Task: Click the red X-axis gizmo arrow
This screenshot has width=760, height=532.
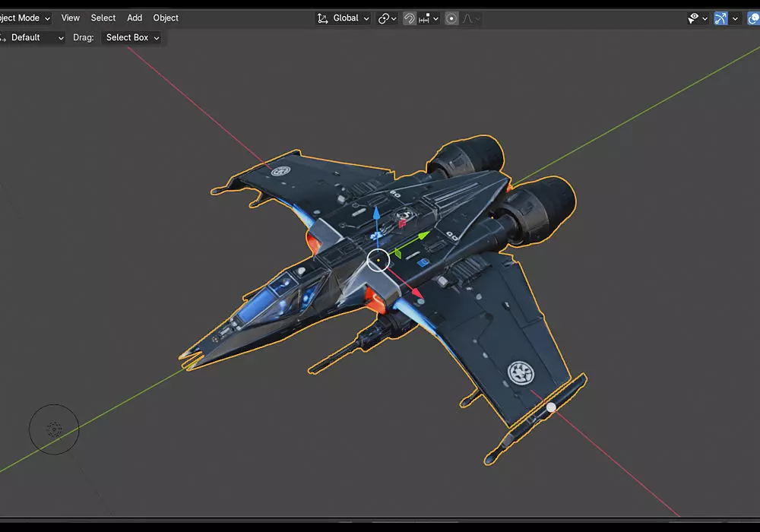Action: 416,293
